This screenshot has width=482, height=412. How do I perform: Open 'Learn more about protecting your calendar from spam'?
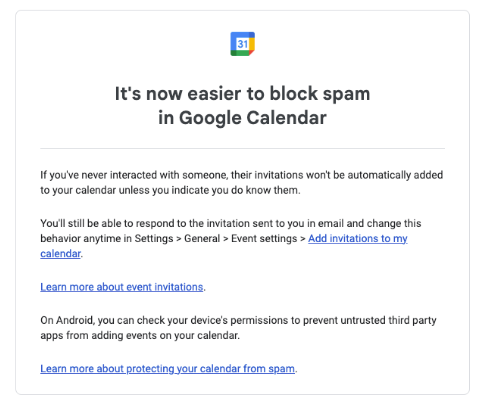pyautogui.click(x=167, y=369)
